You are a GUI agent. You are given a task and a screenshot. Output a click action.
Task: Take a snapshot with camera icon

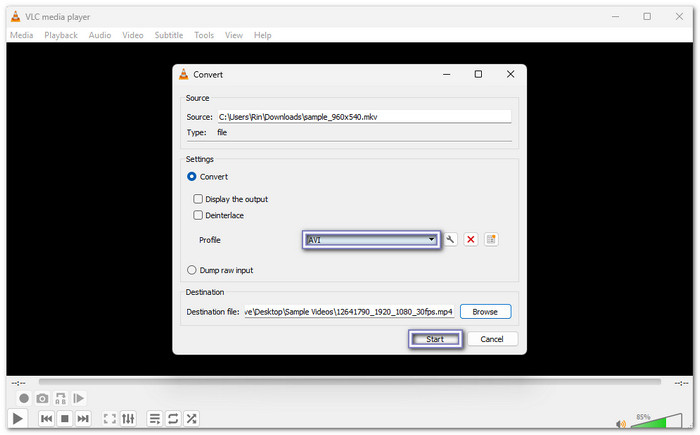pyautogui.click(x=42, y=398)
